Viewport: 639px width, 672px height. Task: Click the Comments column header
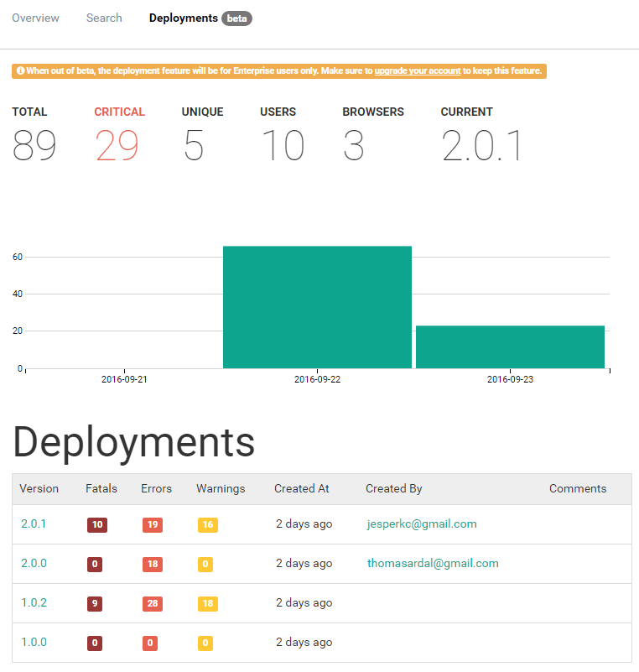pyautogui.click(x=578, y=488)
